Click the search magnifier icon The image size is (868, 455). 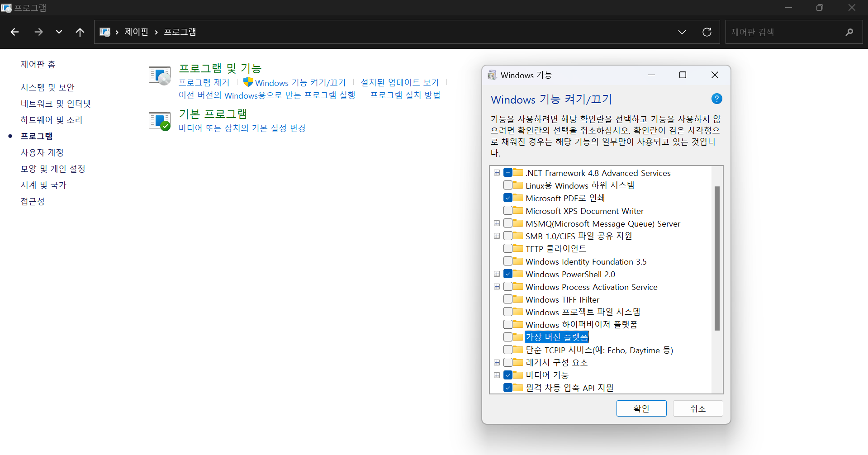pyautogui.click(x=849, y=32)
